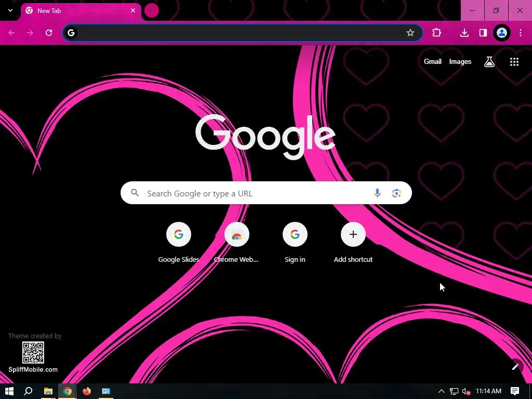Reload the page
The width and height of the screenshot is (532, 399).
(x=49, y=33)
